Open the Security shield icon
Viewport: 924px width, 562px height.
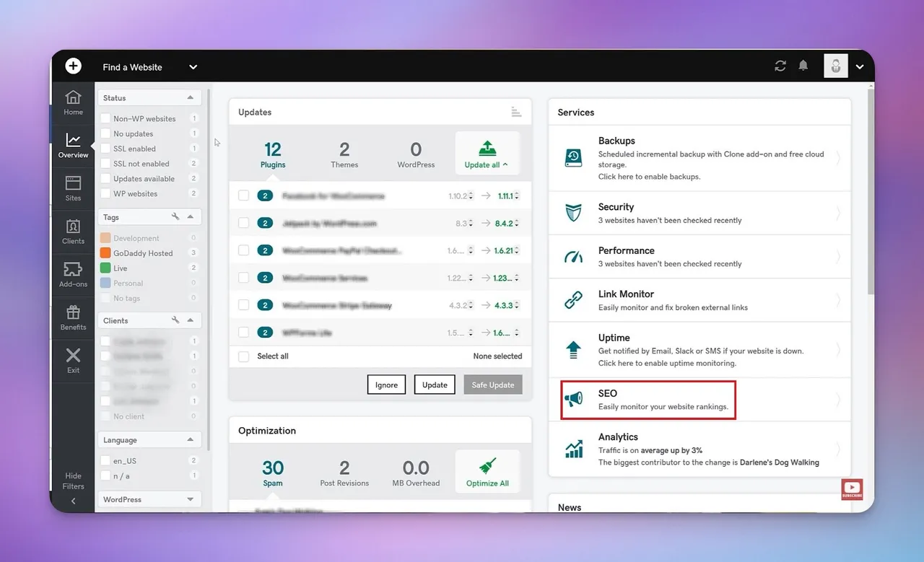573,213
